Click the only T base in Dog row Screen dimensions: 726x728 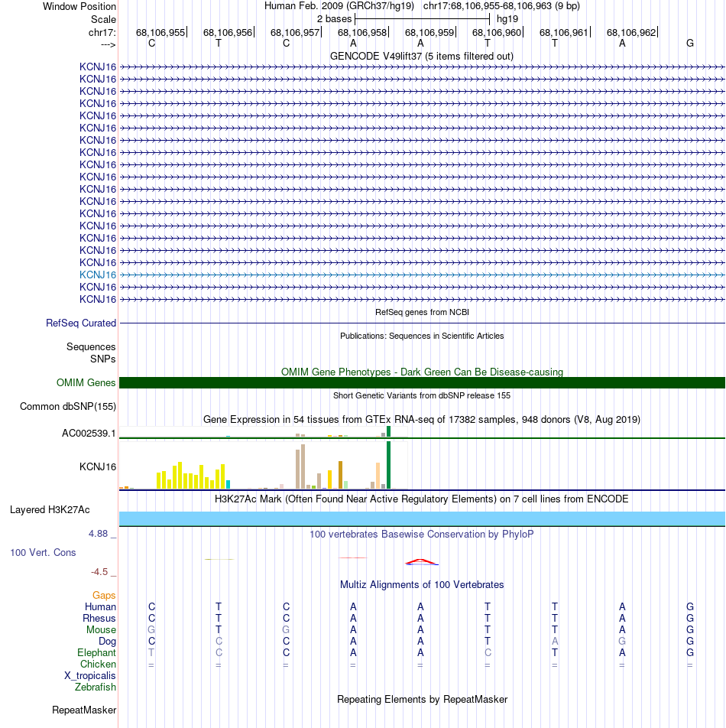tap(488, 641)
